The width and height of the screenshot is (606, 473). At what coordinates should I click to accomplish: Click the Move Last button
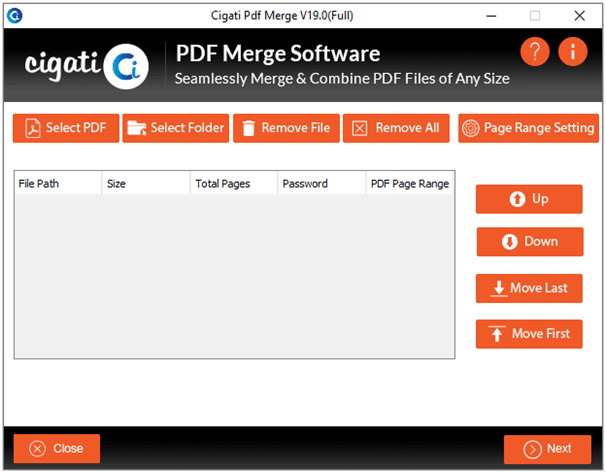[529, 288]
